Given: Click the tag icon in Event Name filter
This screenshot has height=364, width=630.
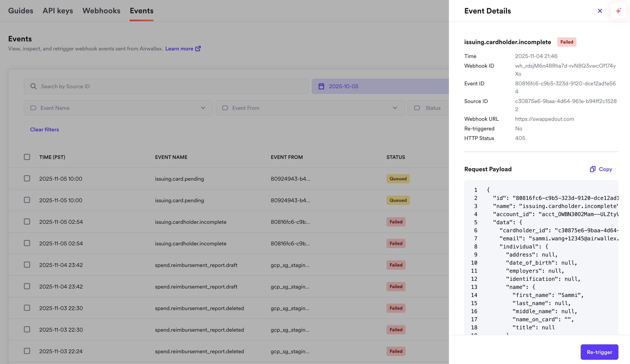Looking at the screenshot, I should pyautogui.click(x=33, y=108).
